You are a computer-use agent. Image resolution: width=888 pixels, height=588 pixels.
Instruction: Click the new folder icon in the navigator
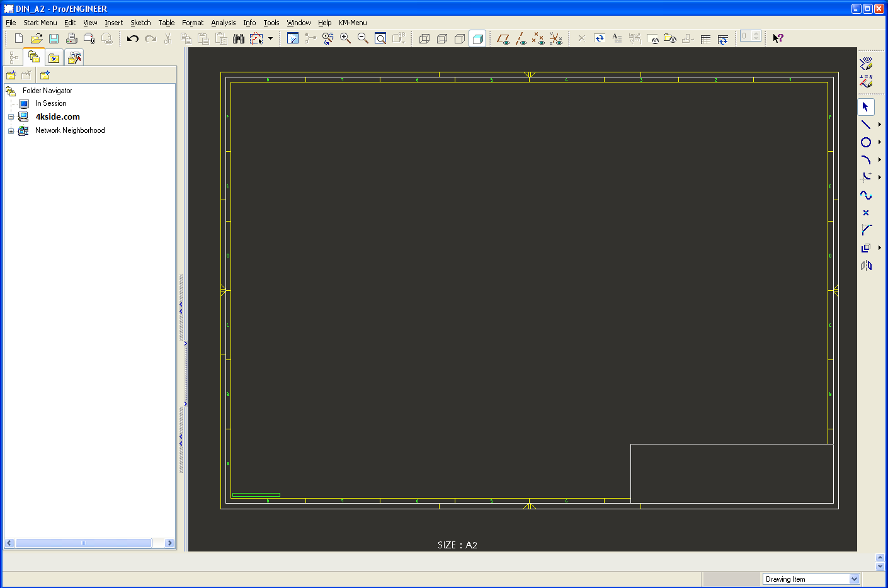[11, 75]
